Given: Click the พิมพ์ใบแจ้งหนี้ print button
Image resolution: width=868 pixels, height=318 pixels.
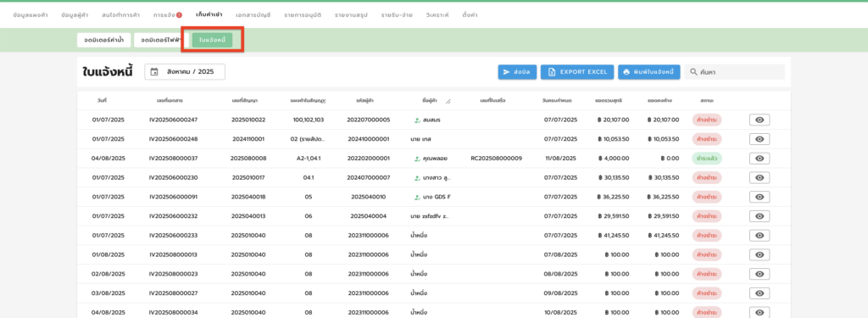Looking at the screenshot, I should pyautogui.click(x=648, y=72).
